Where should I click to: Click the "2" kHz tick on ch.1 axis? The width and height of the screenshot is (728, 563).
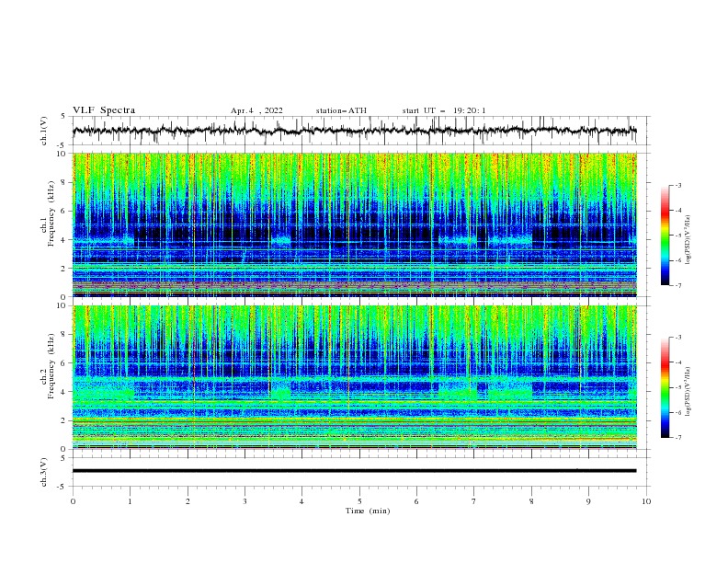[x=64, y=268]
